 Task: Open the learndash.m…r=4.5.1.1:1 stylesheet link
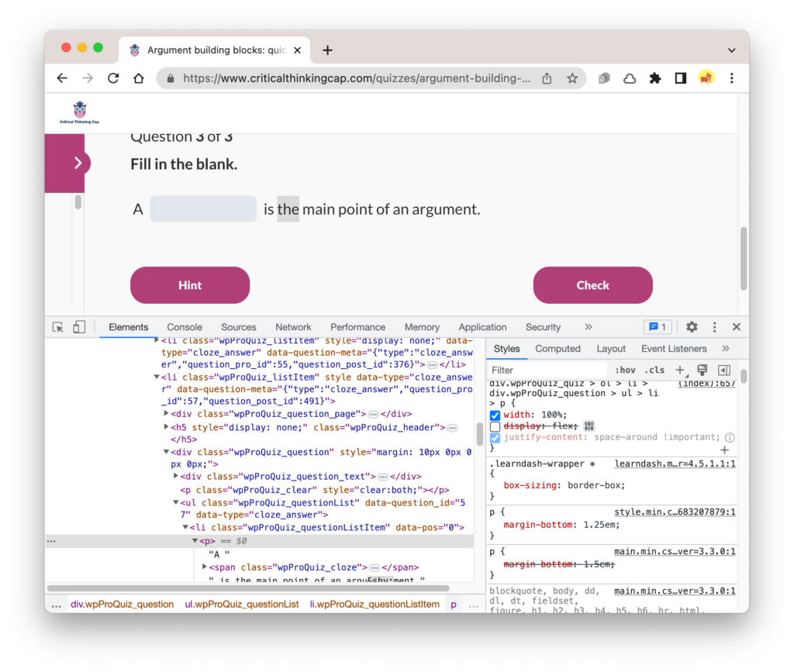(x=675, y=464)
